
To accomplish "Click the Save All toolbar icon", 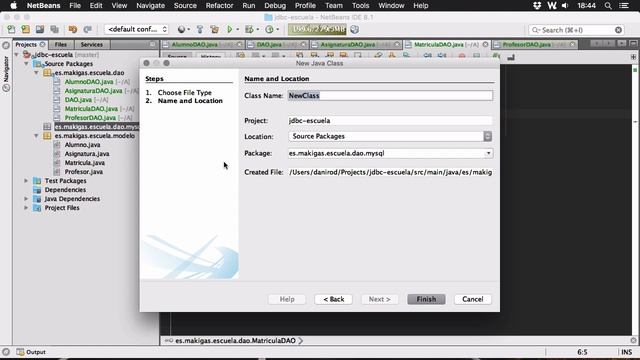I will click(x=54, y=29).
